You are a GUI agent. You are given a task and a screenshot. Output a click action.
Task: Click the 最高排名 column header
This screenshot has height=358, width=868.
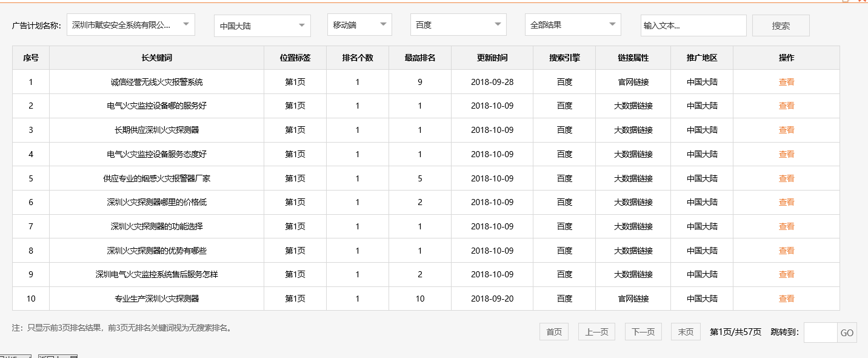(x=420, y=57)
